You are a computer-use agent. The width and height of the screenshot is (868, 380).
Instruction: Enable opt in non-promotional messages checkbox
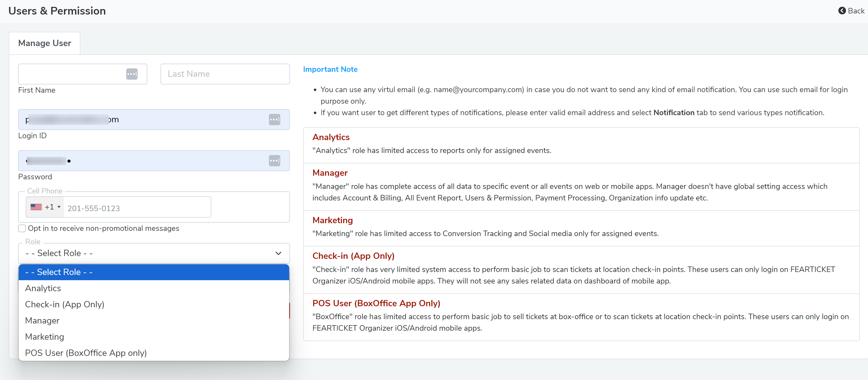[22, 228]
